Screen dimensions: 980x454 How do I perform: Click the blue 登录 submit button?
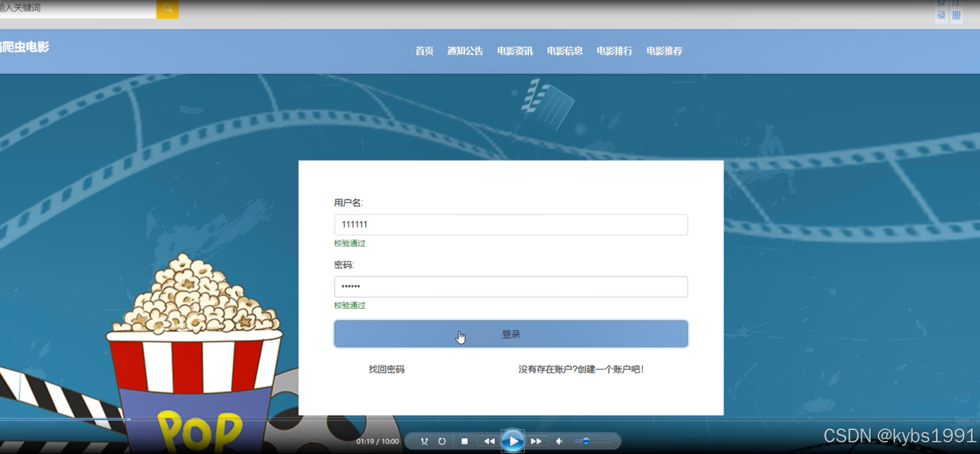click(511, 334)
